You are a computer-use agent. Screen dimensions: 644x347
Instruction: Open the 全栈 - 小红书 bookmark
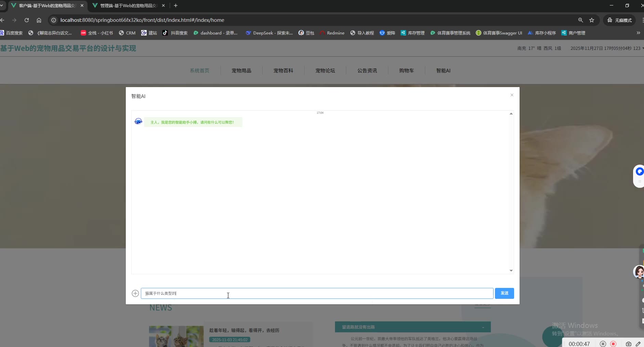click(97, 33)
